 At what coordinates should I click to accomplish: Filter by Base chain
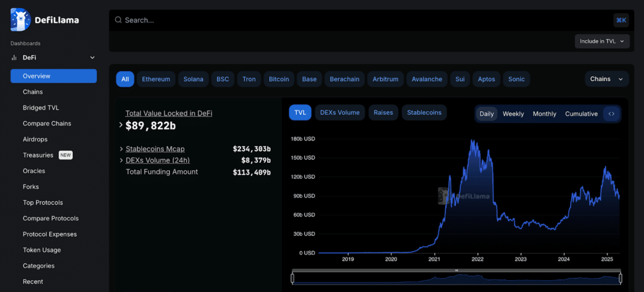click(x=309, y=79)
